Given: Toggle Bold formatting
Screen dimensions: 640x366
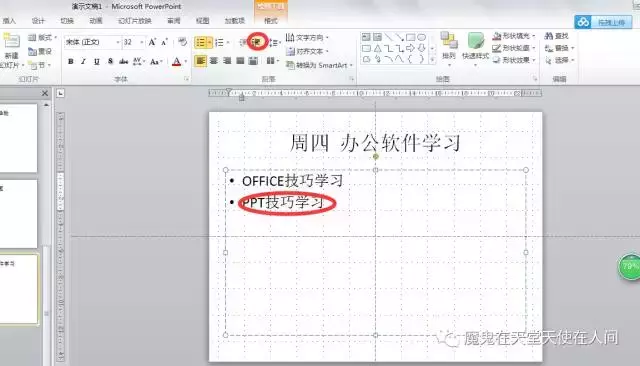Looking at the screenshot, I should (x=71, y=61).
